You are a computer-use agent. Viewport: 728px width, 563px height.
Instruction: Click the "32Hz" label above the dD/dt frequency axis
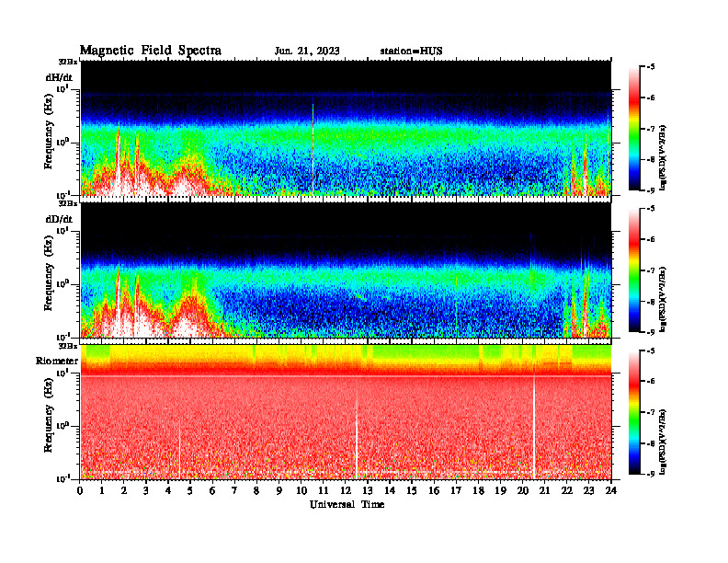click(x=68, y=203)
